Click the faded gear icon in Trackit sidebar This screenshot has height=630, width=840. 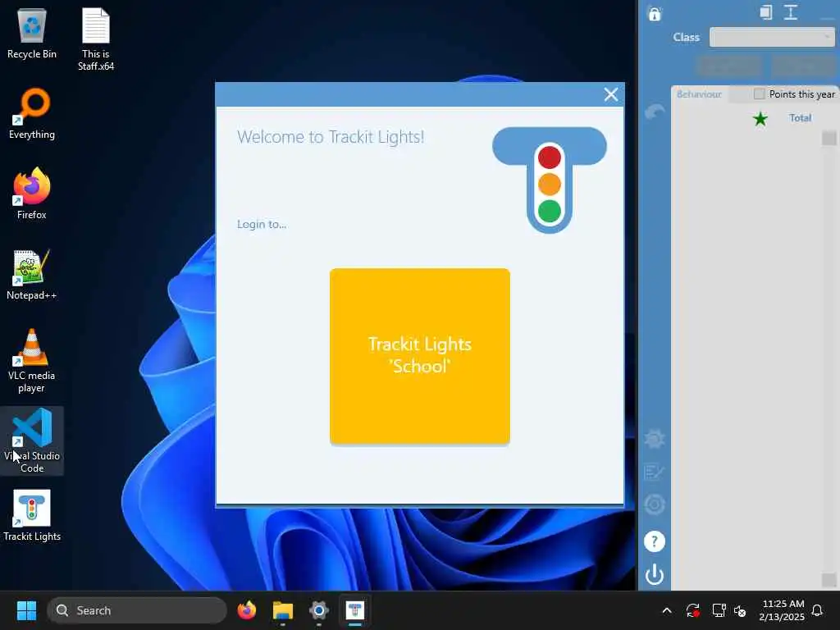point(654,440)
